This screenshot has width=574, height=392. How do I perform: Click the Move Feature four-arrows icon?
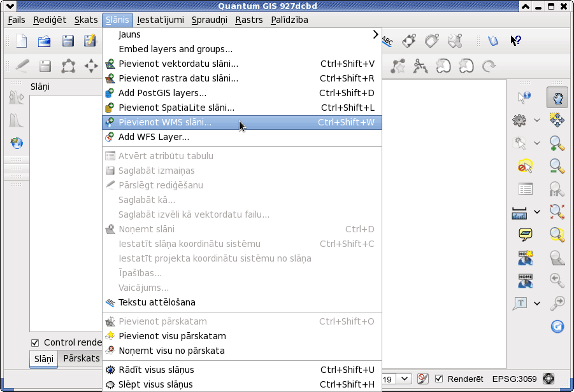click(91, 66)
